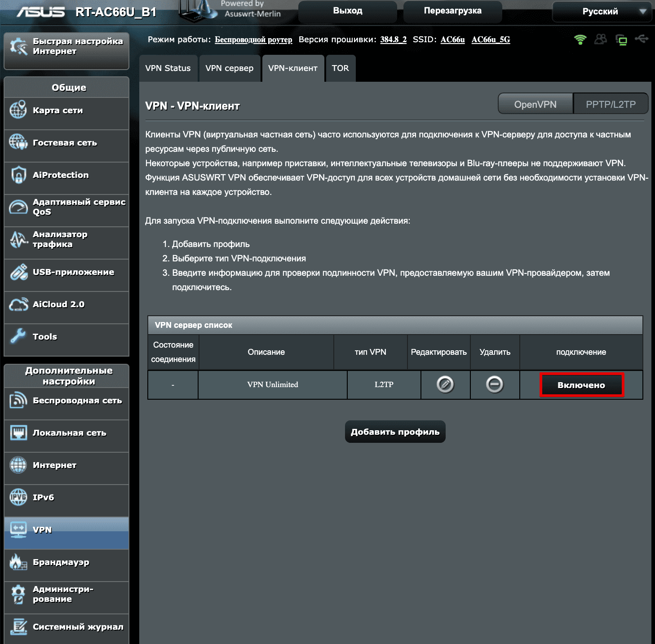655x644 pixels.
Task: Click the Добавить профиль button
Action: tap(395, 432)
